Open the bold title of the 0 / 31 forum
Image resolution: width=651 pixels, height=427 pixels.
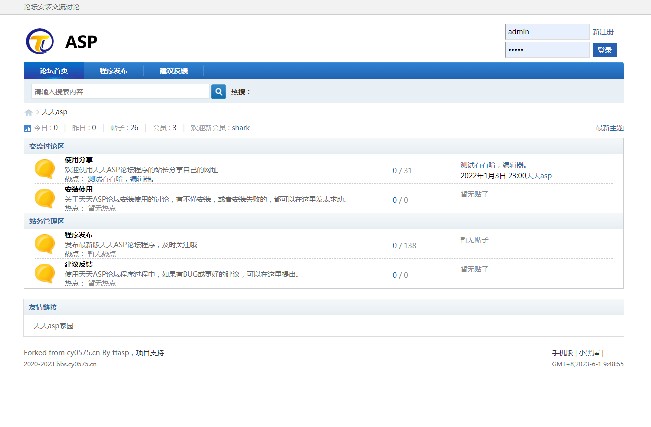tap(79, 160)
